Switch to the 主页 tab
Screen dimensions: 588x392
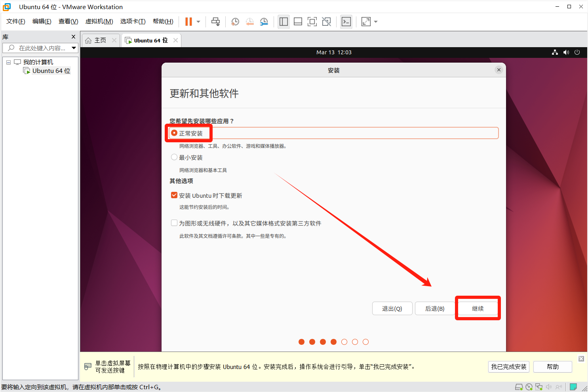[x=96, y=40]
